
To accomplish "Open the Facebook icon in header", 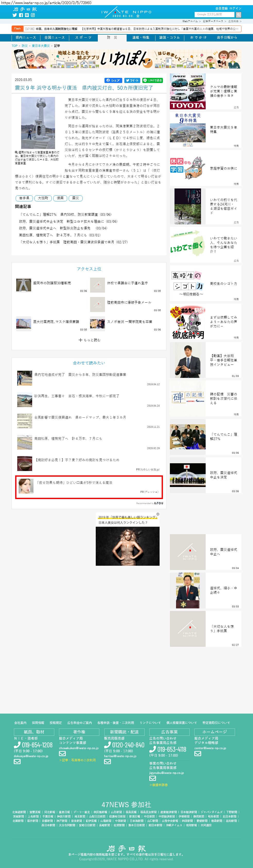I will click(21, 15).
